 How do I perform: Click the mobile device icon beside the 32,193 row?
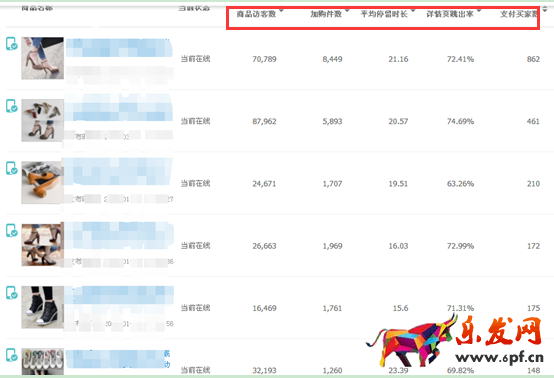coord(11,355)
